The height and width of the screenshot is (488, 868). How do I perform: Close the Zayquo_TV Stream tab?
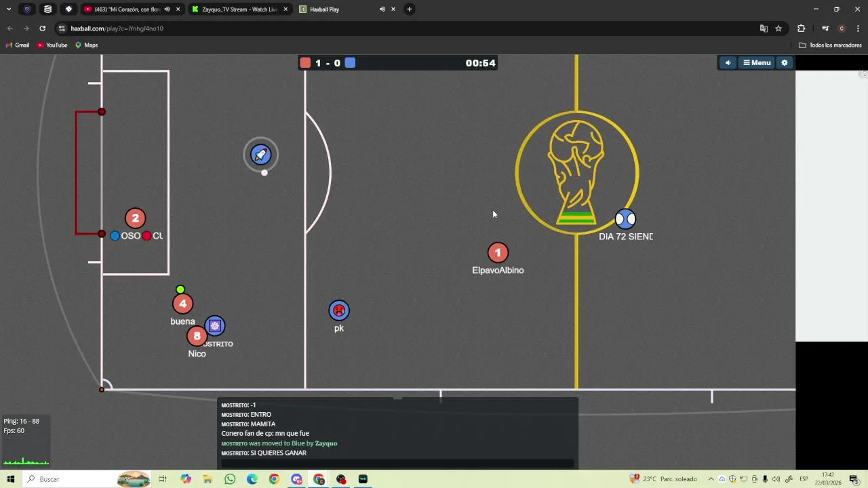coord(285,9)
